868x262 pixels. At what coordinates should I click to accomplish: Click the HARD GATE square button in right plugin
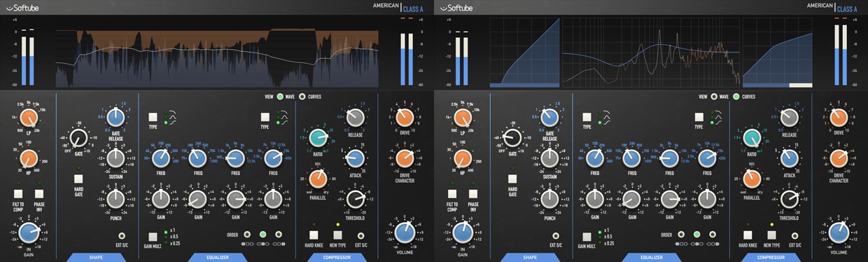[512, 179]
